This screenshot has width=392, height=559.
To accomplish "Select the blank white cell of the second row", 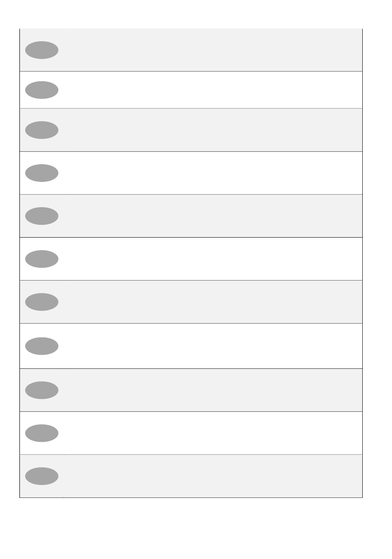I will pyautogui.click(x=213, y=90).
